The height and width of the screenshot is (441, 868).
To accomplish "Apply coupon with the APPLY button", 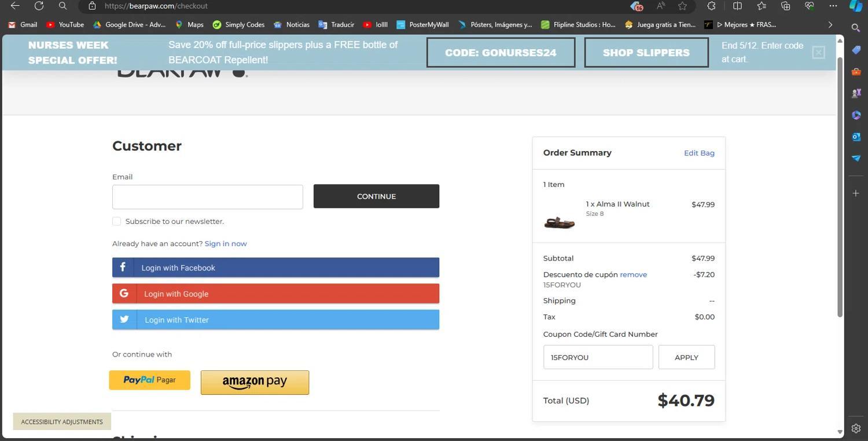I will pos(686,357).
